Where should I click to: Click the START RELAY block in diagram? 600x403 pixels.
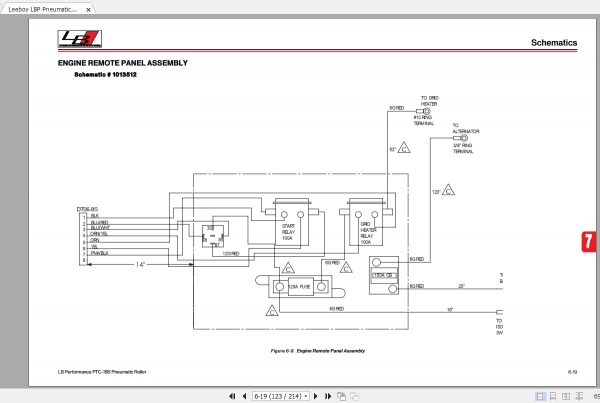coord(292,222)
